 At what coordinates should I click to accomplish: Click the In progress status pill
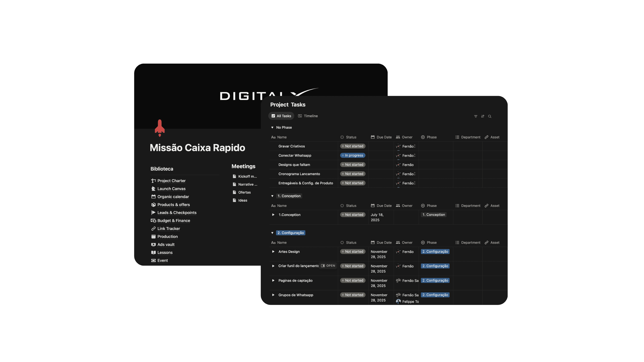point(353,155)
